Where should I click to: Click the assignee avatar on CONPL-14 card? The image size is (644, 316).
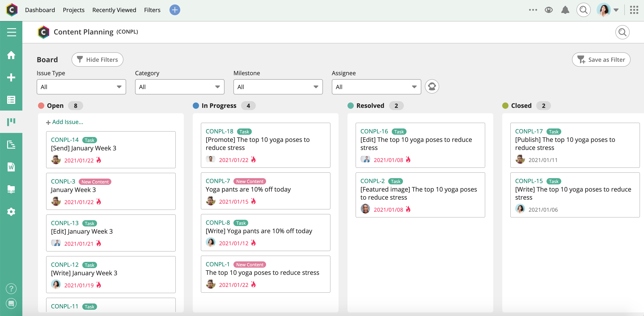[56, 160]
